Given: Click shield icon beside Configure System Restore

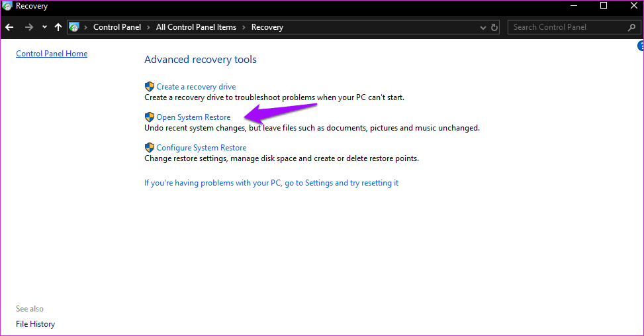Looking at the screenshot, I should [150, 147].
